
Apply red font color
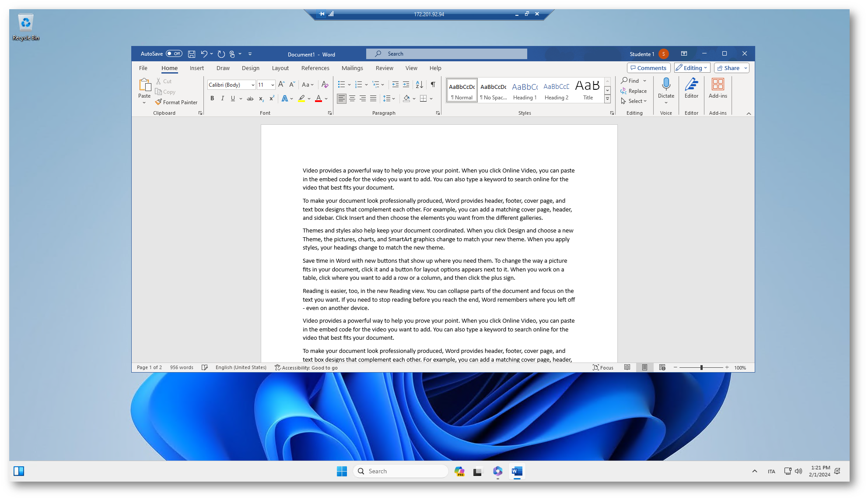pyautogui.click(x=318, y=99)
